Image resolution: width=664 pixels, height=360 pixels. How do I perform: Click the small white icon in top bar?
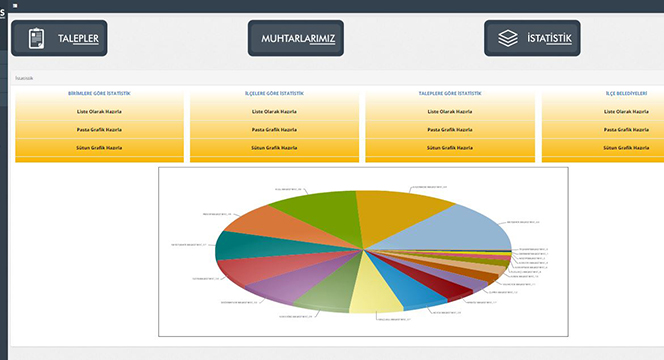[x=15, y=6]
